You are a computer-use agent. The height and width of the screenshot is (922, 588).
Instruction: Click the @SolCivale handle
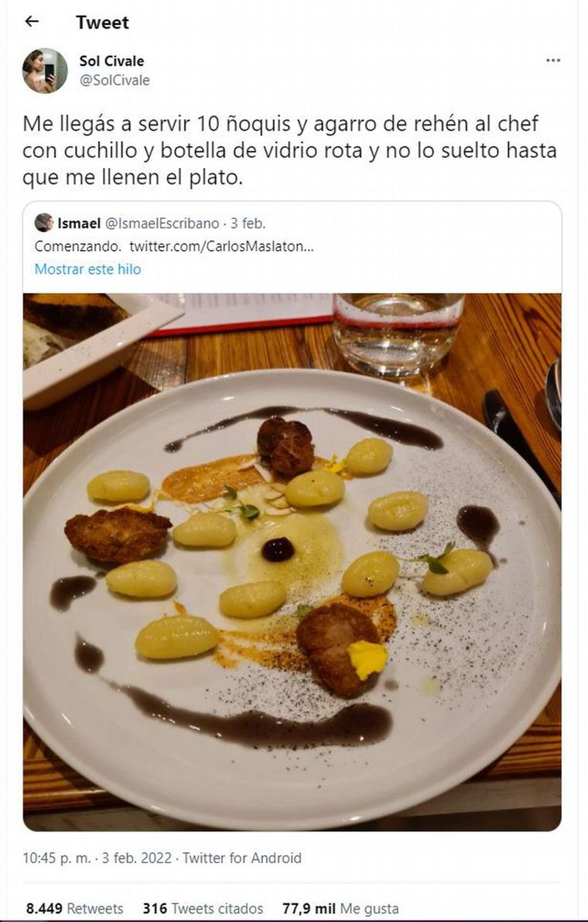point(115,80)
